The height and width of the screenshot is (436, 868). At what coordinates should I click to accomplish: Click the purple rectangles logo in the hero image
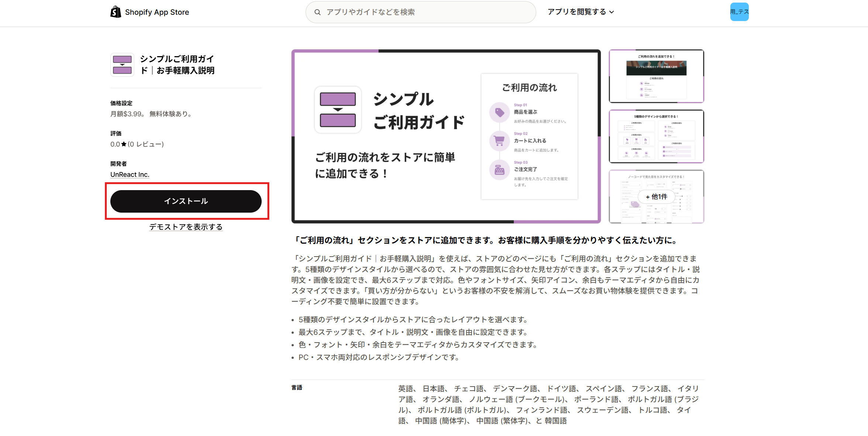tap(337, 109)
